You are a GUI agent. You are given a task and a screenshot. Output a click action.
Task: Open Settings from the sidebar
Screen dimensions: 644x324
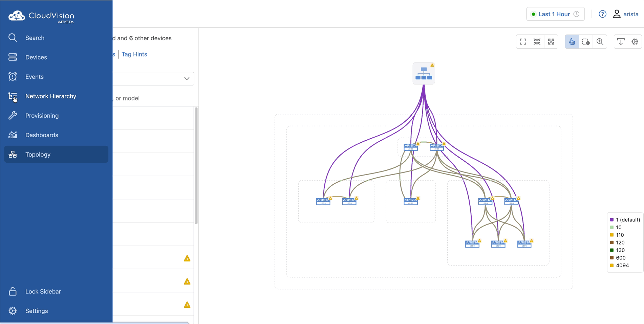point(56,311)
